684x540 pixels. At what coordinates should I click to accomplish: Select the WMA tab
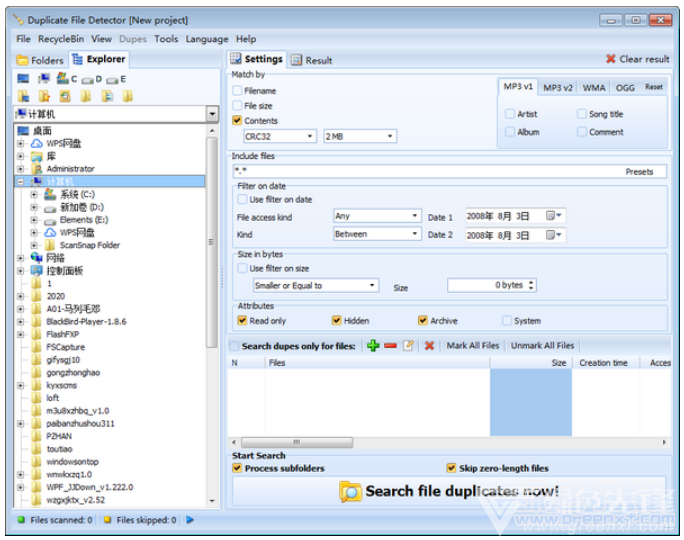pyautogui.click(x=594, y=88)
